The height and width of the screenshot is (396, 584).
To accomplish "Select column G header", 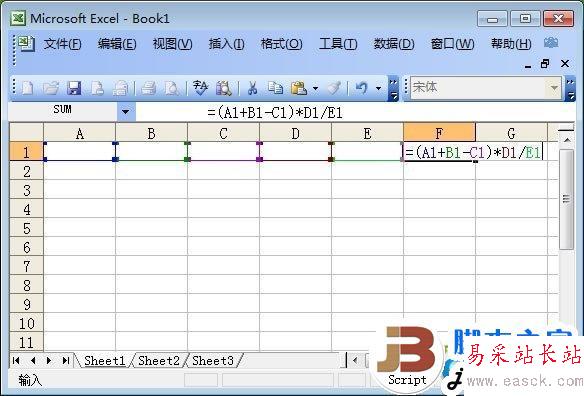I will point(511,133).
